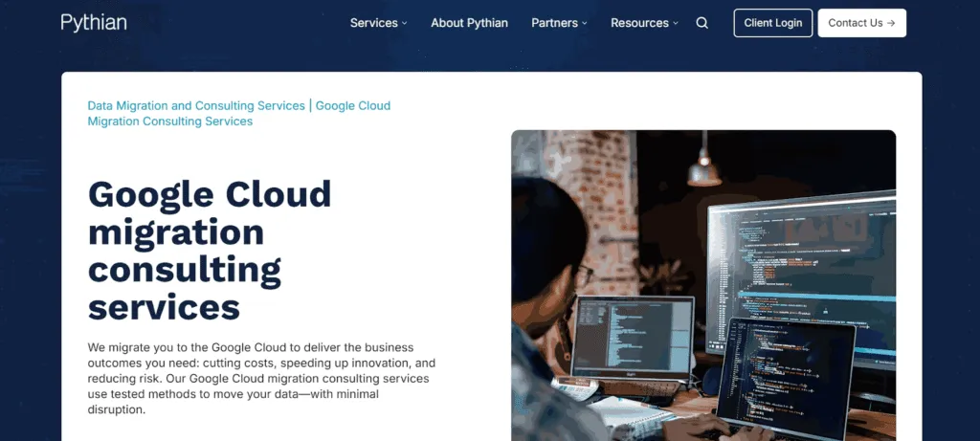The width and height of the screenshot is (980, 441).
Task: Click the Google Cloud migration consulting services heading
Action: tap(210, 251)
